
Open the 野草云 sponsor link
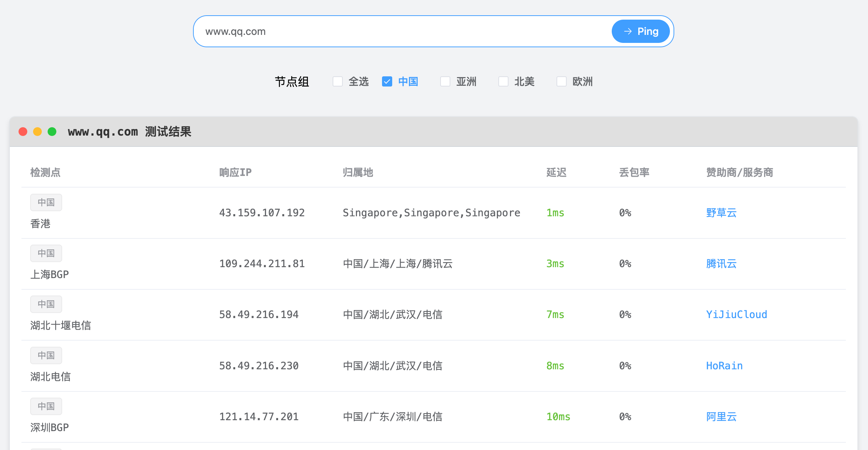721,213
